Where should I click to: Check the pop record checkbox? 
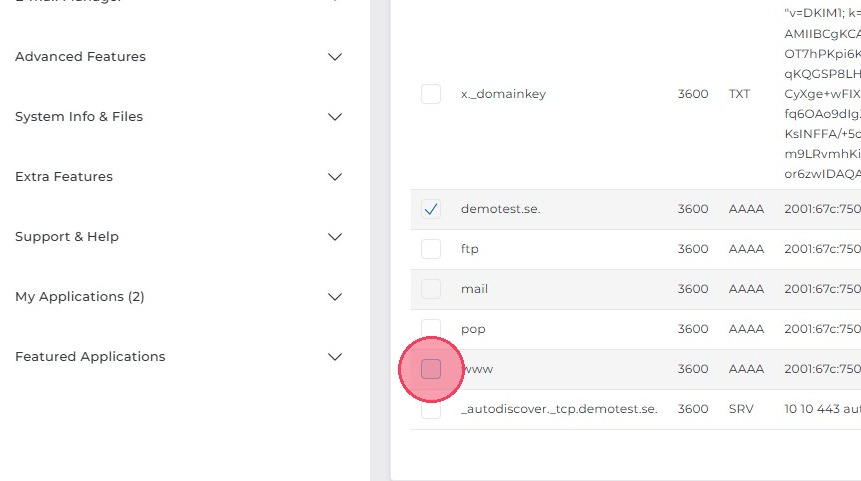(431, 328)
